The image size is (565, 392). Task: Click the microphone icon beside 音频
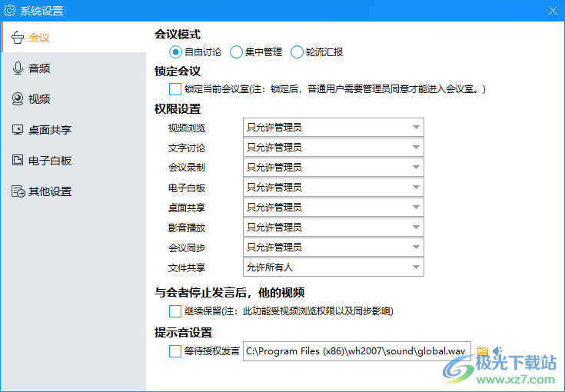pyautogui.click(x=18, y=68)
